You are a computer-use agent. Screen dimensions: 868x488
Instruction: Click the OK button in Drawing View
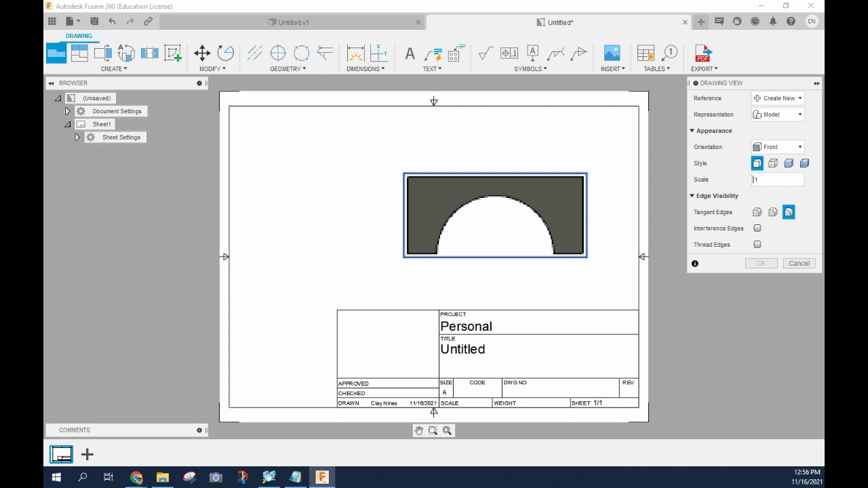(761, 263)
